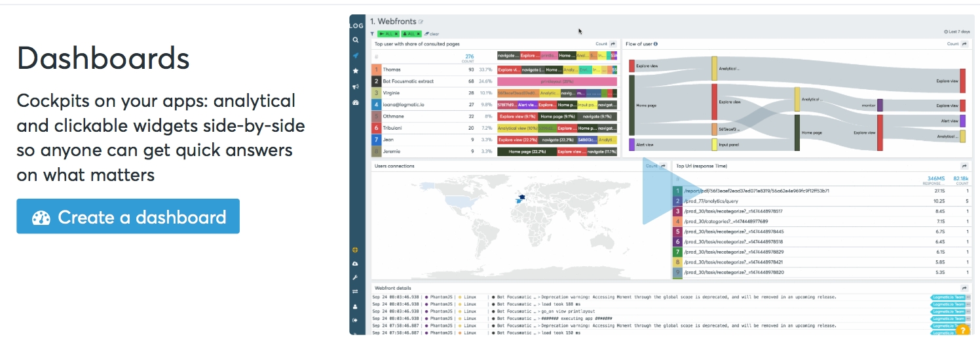This screenshot has width=980, height=358.
Task: Open the search icon in sidebar
Action: 356,40
